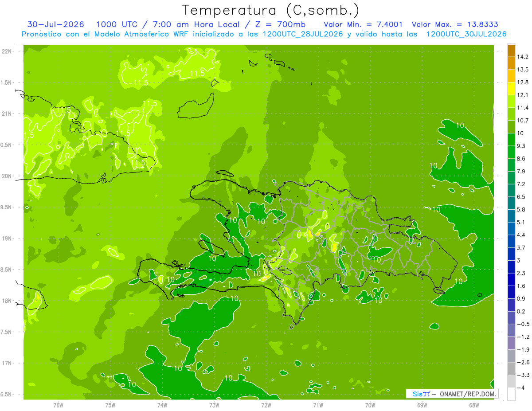Click the colorbar label 6.5
Viewport: 532px width, 411px height.
click(x=521, y=196)
